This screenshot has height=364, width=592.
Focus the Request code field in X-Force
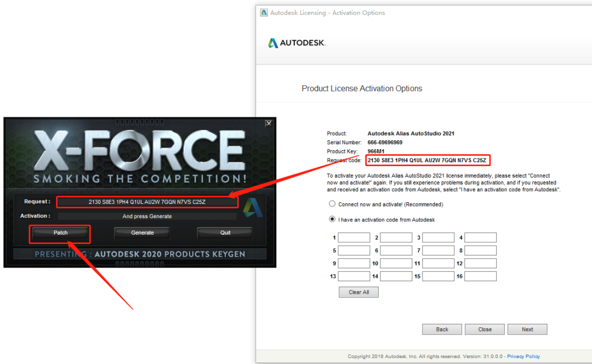pyautogui.click(x=147, y=202)
